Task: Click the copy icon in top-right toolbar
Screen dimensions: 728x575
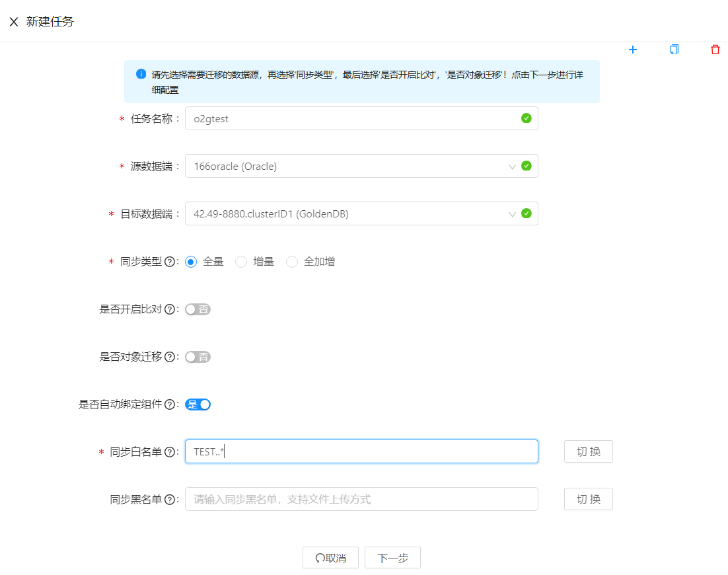Action: [674, 49]
